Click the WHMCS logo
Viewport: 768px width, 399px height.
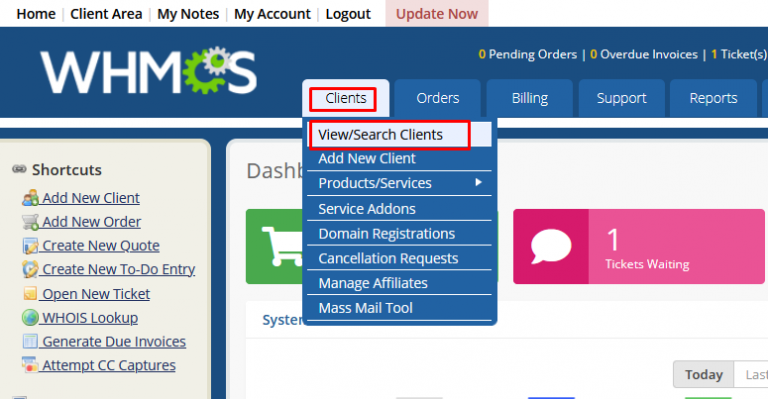point(148,71)
